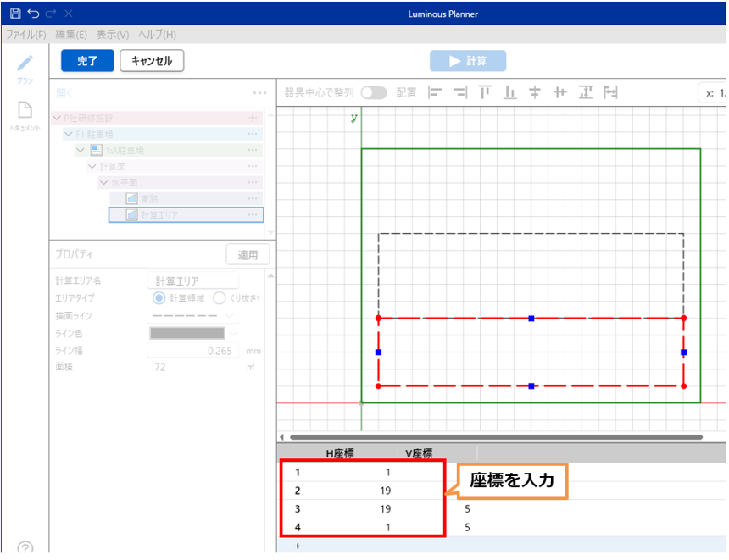Select the くり抜き radio button
This screenshot has height=560, width=729.
pyautogui.click(x=219, y=298)
